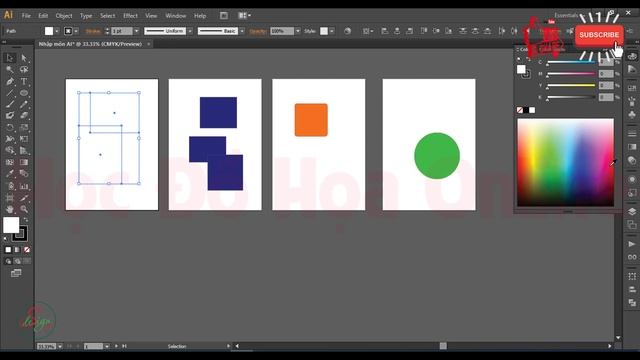Open Adobe Bridge from menu bar icon
The height and width of the screenshot is (360, 640).
click(x=224, y=16)
